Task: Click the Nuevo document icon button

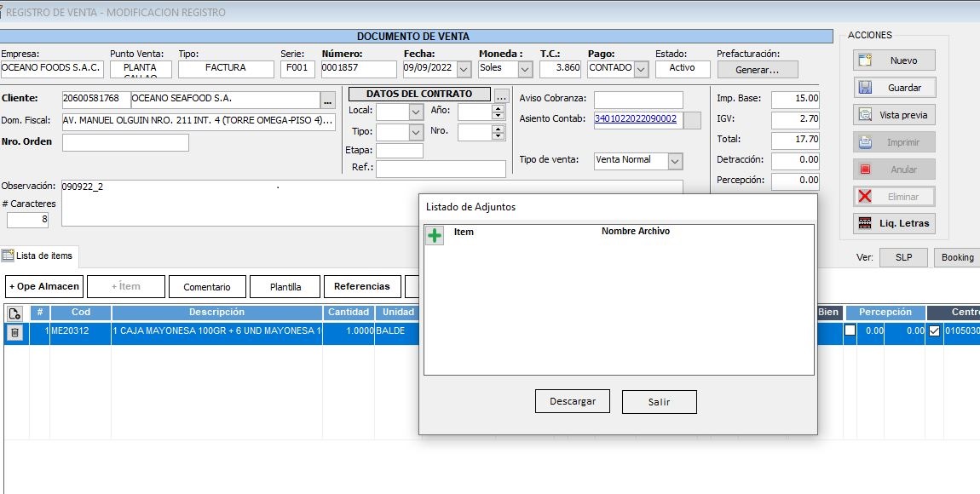Action: [894, 60]
